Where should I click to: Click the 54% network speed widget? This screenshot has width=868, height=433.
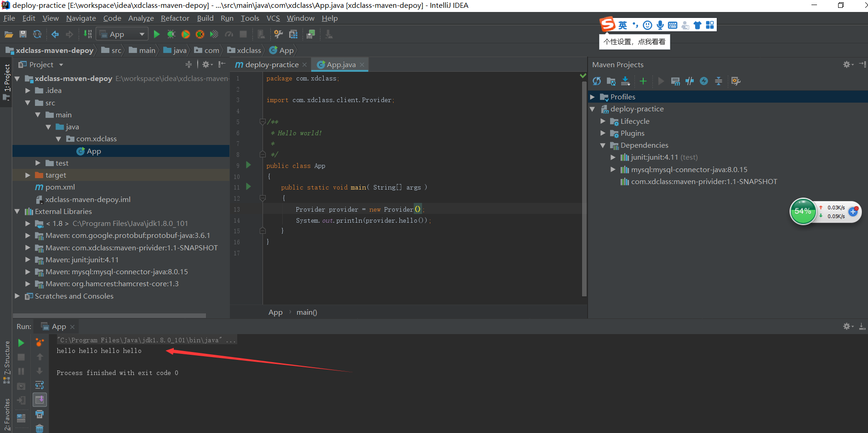(x=803, y=211)
